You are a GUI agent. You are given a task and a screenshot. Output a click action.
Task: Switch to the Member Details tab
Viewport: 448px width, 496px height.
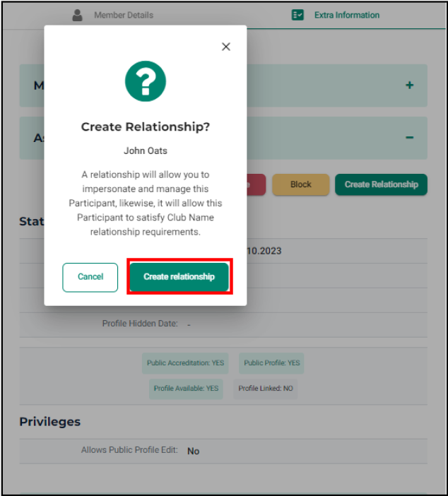tap(124, 15)
